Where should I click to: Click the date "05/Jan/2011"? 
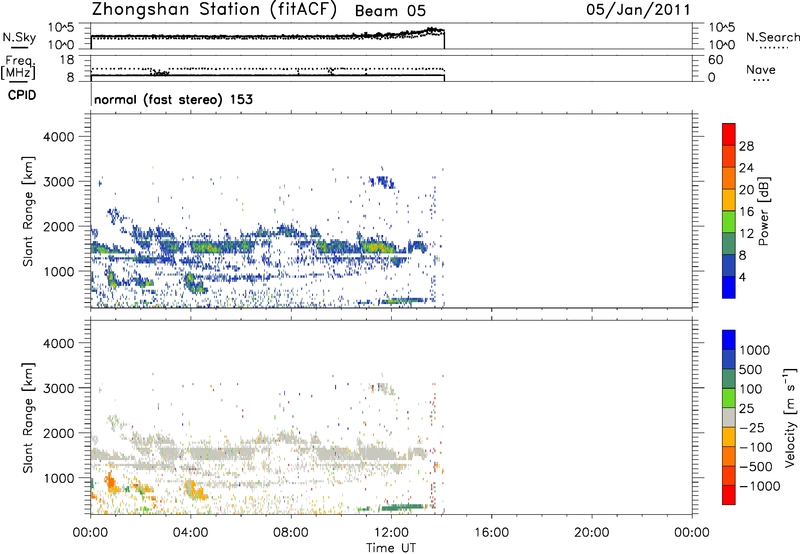(x=638, y=10)
